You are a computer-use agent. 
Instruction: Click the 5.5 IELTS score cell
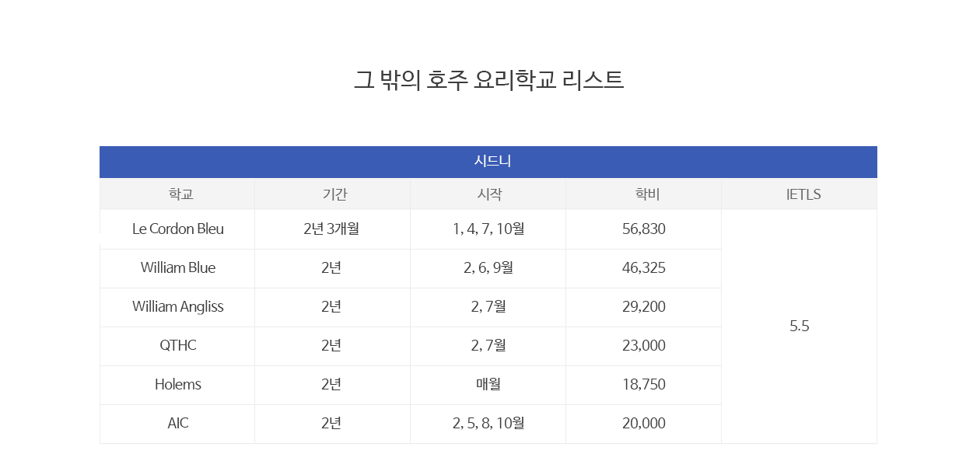(800, 327)
